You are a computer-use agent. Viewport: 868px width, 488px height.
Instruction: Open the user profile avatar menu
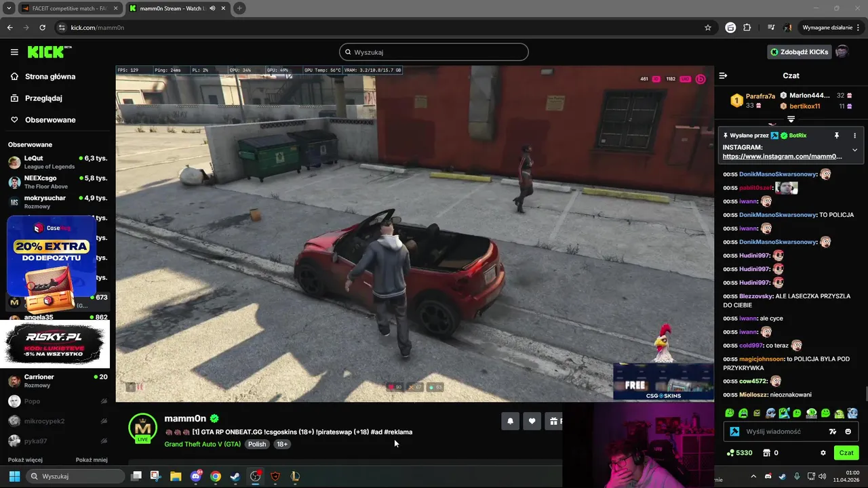842,52
